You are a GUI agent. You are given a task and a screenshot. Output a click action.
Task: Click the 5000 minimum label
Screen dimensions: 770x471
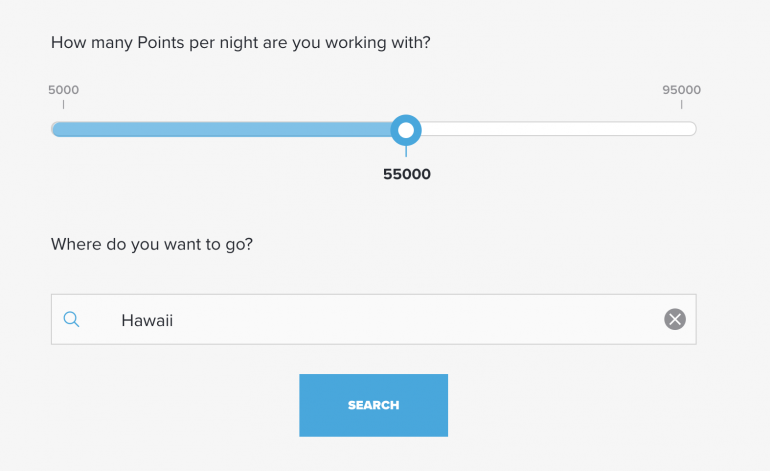click(x=63, y=90)
